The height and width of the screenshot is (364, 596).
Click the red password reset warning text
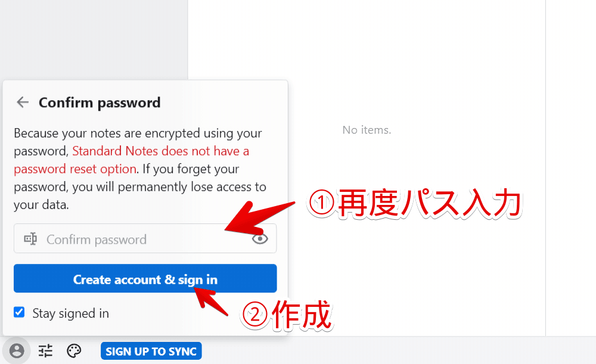pos(132,160)
